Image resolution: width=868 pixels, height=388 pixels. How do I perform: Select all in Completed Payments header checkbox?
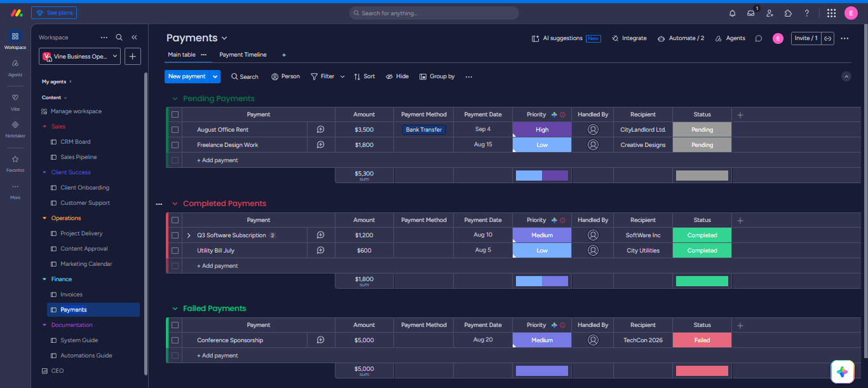(x=175, y=220)
